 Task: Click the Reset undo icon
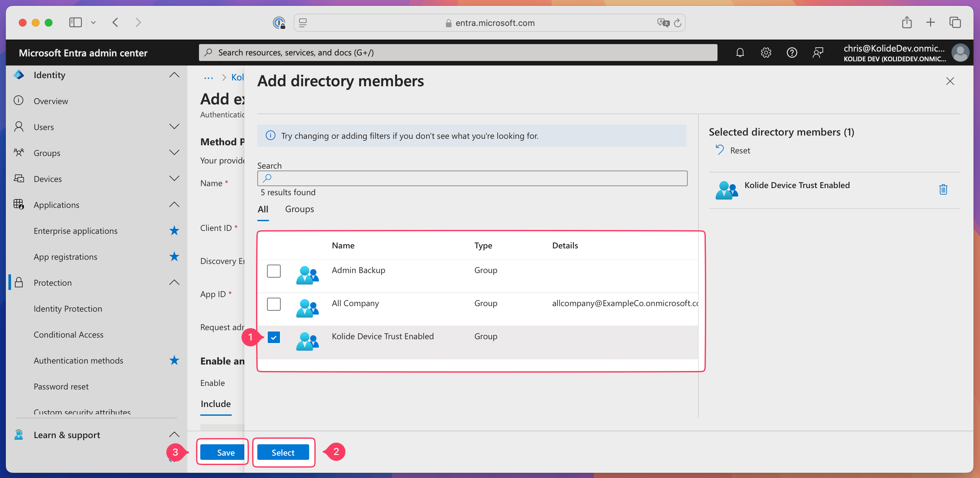[x=719, y=150]
